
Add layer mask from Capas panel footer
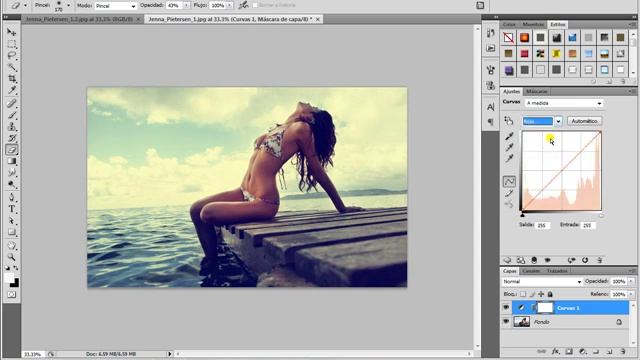click(x=569, y=351)
